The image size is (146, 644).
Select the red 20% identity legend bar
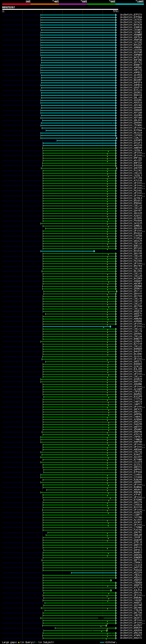point(16,4)
